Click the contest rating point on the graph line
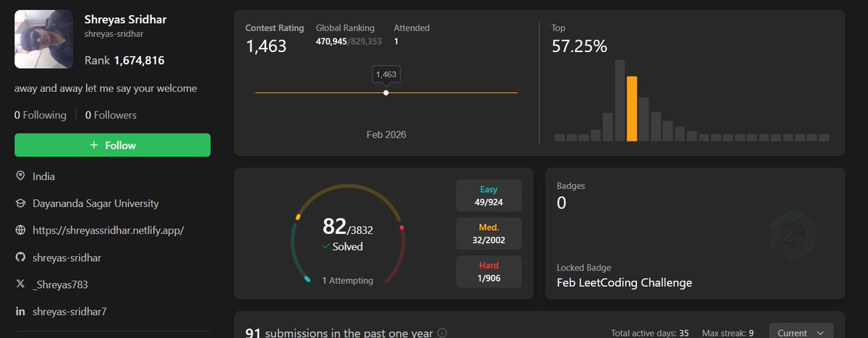This screenshot has height=338, width=868. pos(386,93)
